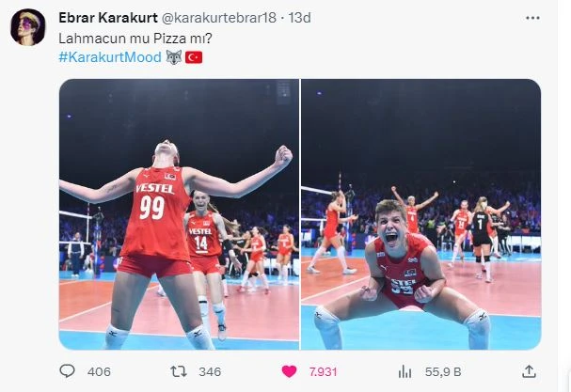This screenshot has width=571, height=392.
Task: Open the three-dot more options menu
Action: [x=532, y=18]
